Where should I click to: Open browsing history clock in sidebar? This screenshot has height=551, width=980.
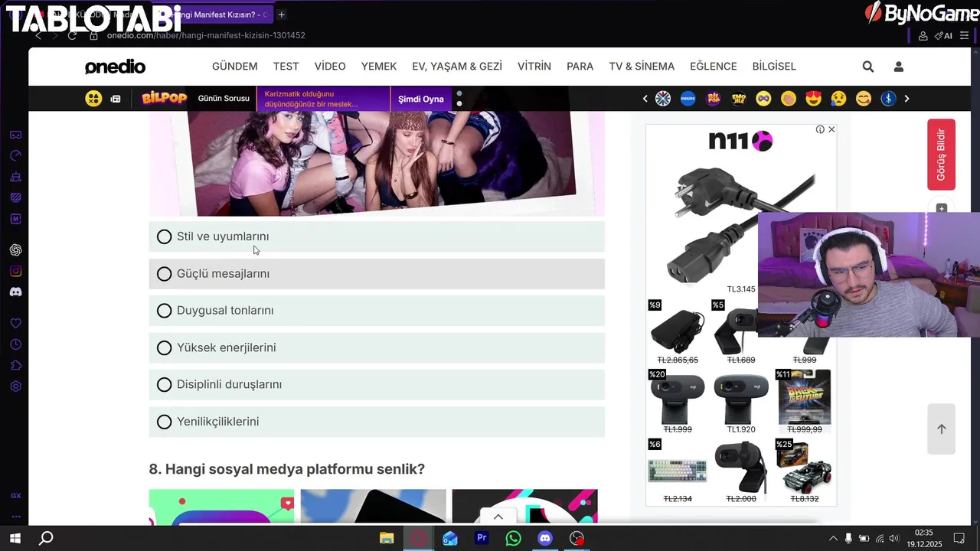click(x=15, y=344)
